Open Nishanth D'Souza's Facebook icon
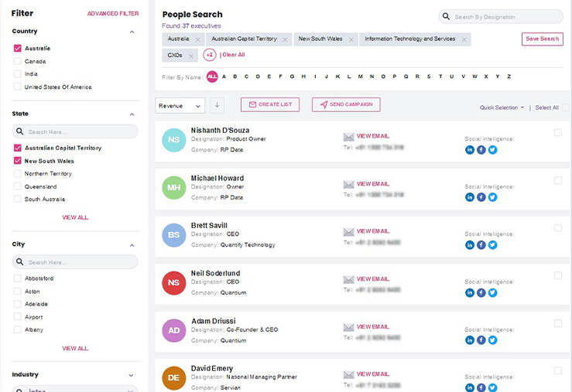This screenshot has width=572, height=392. point(481,150)
